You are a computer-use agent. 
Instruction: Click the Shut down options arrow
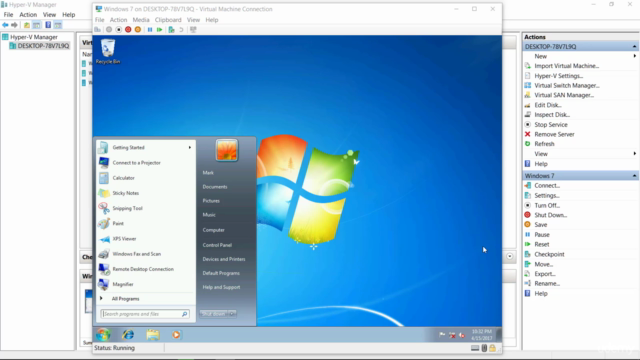pos(232,314)
